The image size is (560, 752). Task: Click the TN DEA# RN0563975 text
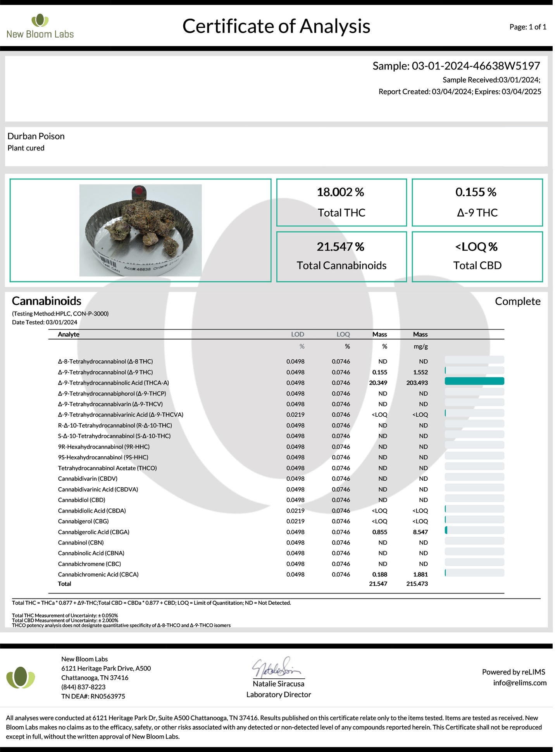click(93, 696)
